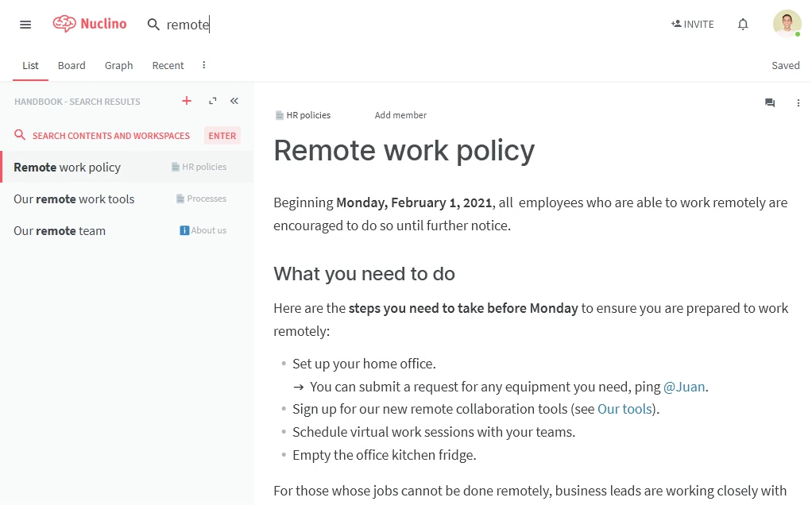Screen dimensions: 812x505
Task: Add a new item with plus icon
Action: point(187,101)
